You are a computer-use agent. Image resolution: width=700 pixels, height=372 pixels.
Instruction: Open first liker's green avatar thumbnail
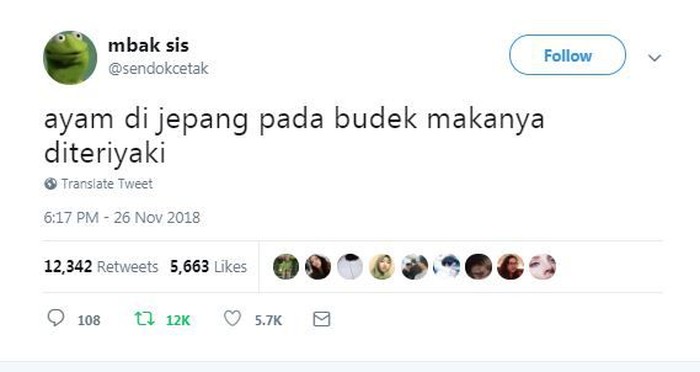pos(286,267)
